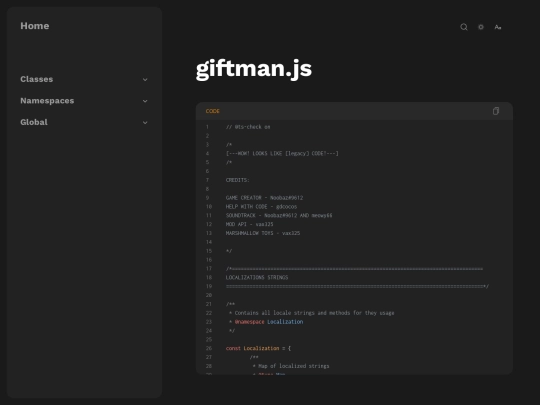Open the Global sidebar menu label

click(34, 122)
